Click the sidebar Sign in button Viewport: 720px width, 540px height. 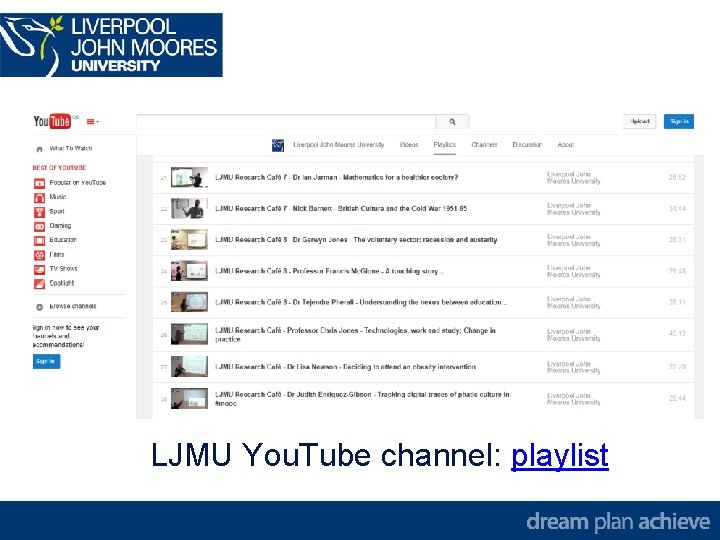(x=46, y=361)
